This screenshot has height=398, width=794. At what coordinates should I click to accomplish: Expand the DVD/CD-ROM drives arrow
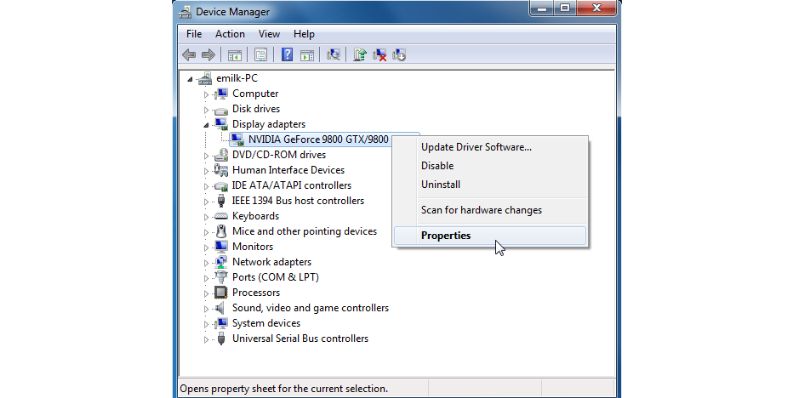pyautogui.click(x=206, y=155)
